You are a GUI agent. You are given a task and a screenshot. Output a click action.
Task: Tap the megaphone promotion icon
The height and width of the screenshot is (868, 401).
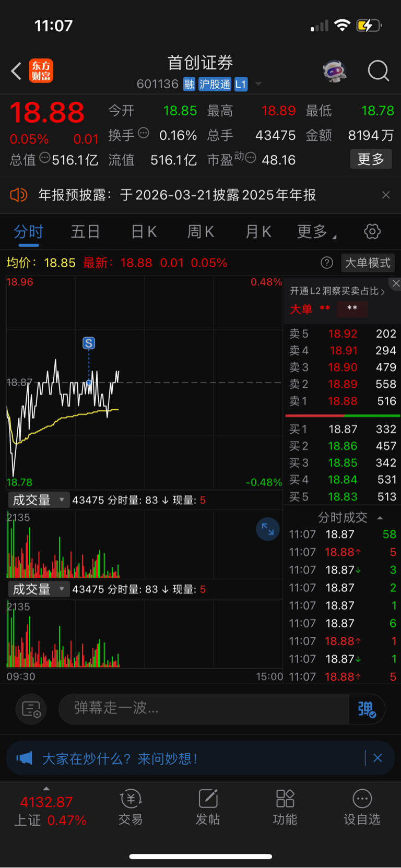24,758
